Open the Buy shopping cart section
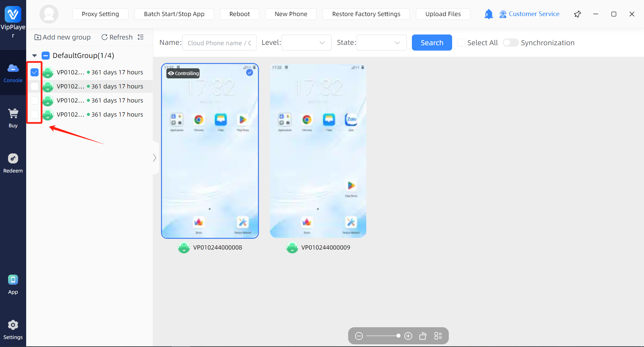The height and width of the screenshot is (347, 644). coord(13,118)
